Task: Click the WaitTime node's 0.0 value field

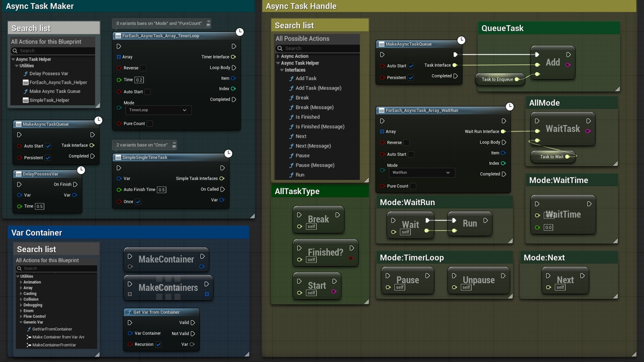Action: pyautogui.click(x=548, y=228)
